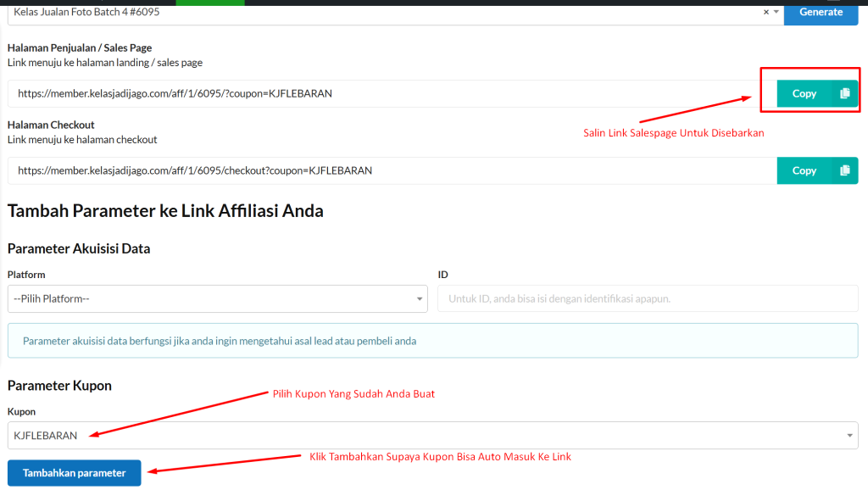Viewport: 868px width, 490px height.
Task: Copy the Halaman Checkout link
Action: (804, 170)
